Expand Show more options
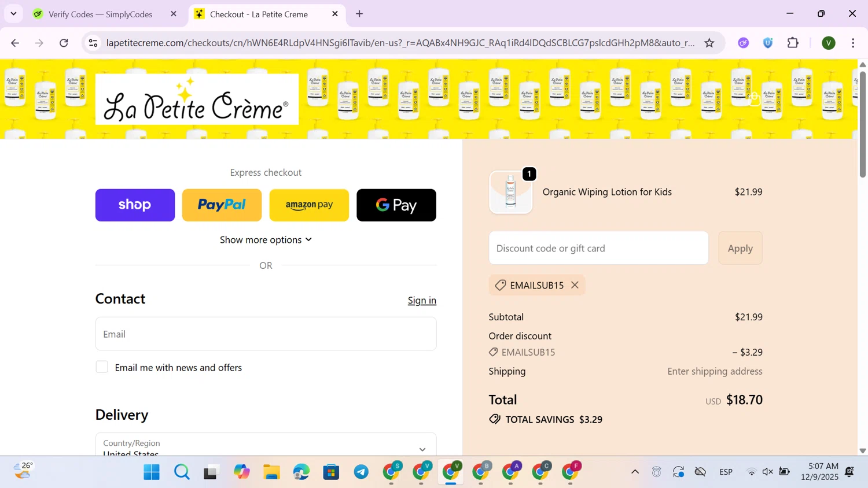 266,239
